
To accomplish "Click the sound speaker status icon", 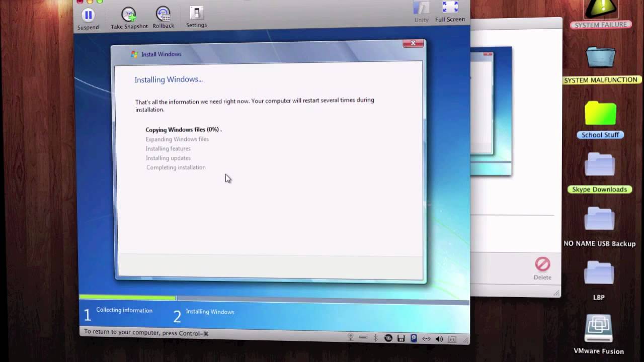I will (x=439, y=339).
